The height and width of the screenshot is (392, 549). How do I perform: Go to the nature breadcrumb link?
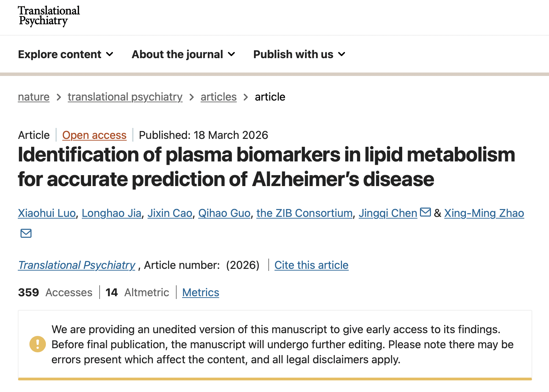pyautogui.click(x=34, y=97)
